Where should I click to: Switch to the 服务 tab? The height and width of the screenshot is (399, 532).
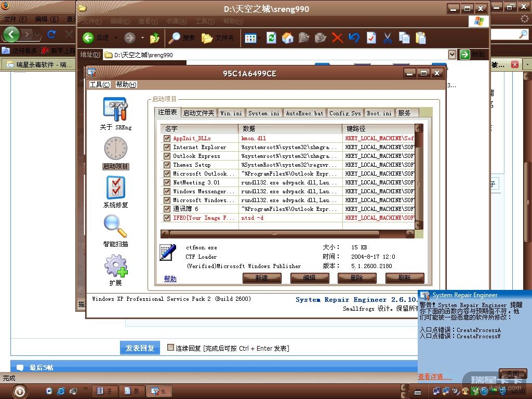407,113
